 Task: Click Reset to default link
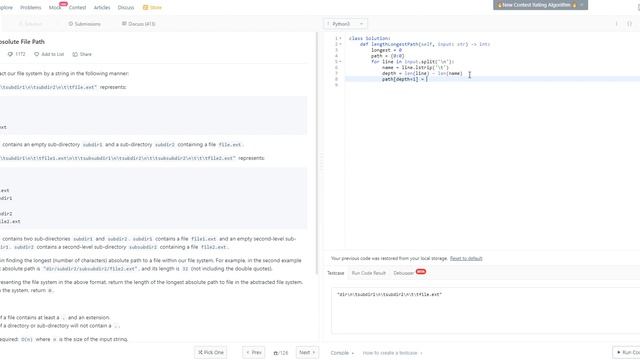tap(466, 258)
